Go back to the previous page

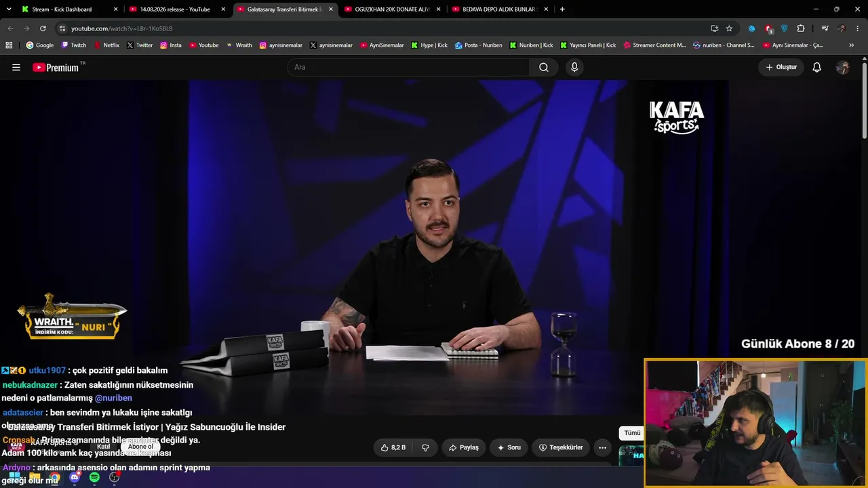10,28
